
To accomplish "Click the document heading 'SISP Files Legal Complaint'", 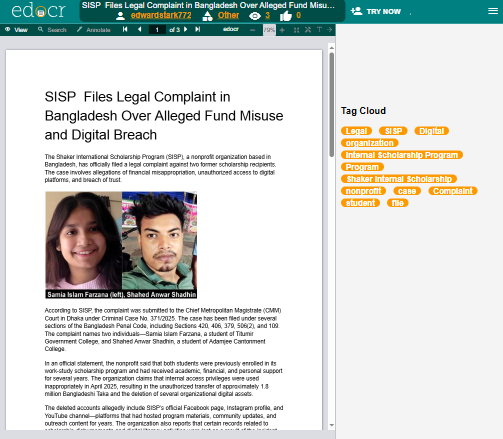I will click(x=164, y=116).
